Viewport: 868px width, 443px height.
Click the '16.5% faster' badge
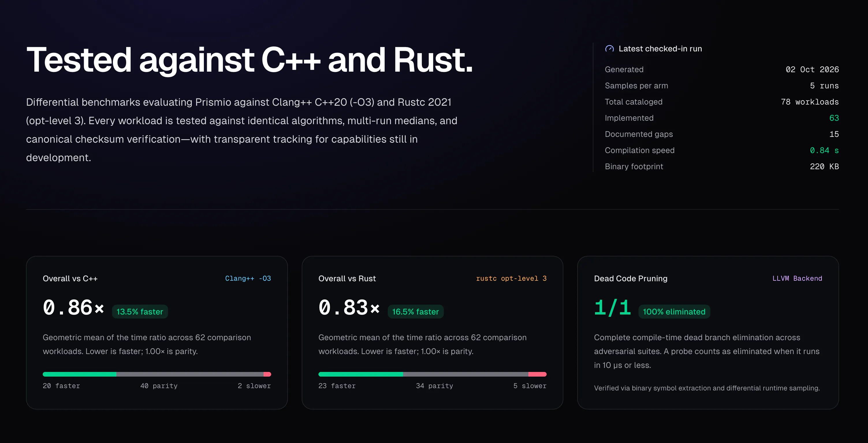coord(416,312)
